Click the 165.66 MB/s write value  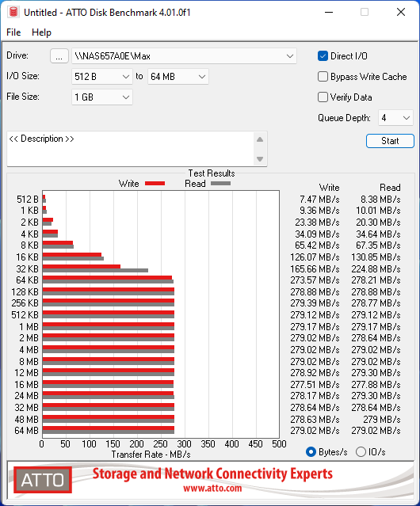[x=315, y=268]
